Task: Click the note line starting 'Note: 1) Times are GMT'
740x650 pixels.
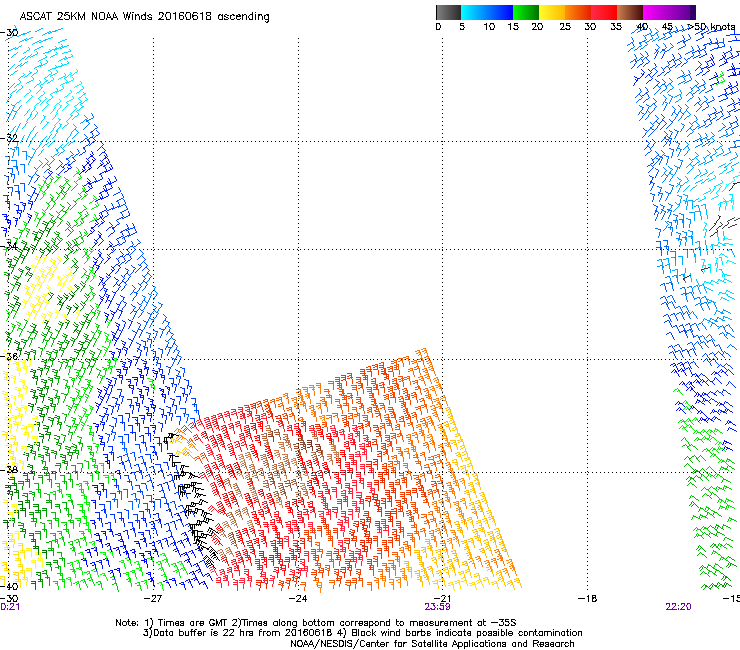Action: [316, 623]
